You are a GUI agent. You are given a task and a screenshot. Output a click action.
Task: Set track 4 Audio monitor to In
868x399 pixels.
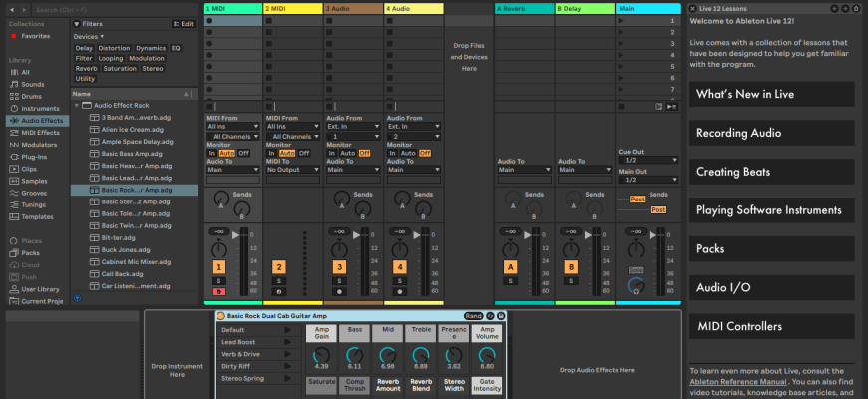(x=392, y=153)
